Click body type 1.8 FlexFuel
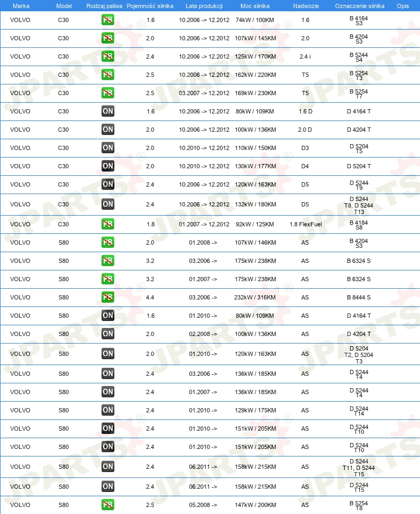This screenshot has width=420, height=514. tap(306, 224)
